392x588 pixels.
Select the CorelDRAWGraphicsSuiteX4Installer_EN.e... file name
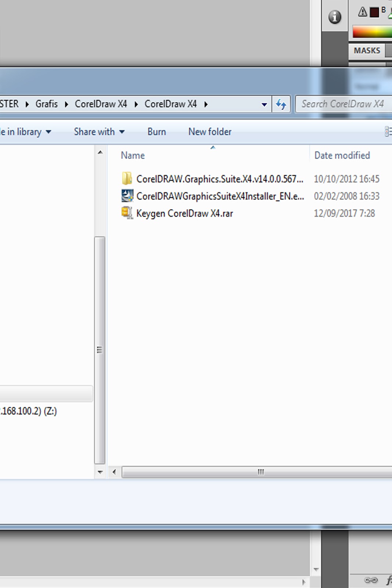click(x=220, y=196)
